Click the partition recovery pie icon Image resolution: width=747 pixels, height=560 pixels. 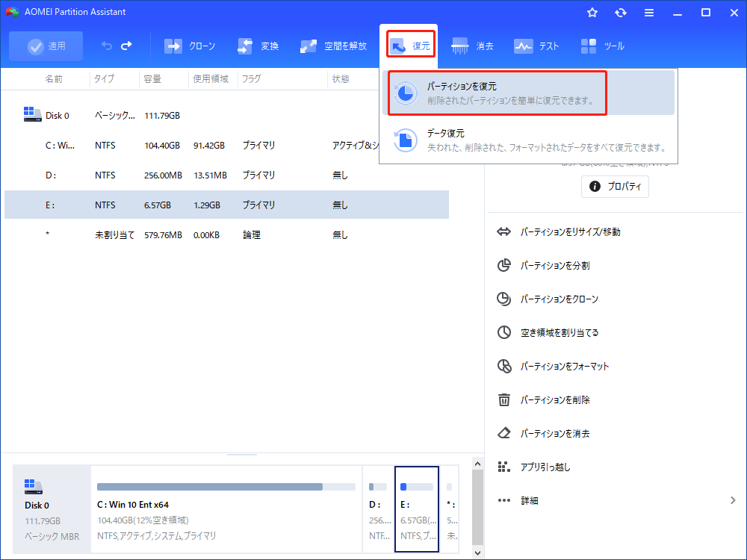406,93
